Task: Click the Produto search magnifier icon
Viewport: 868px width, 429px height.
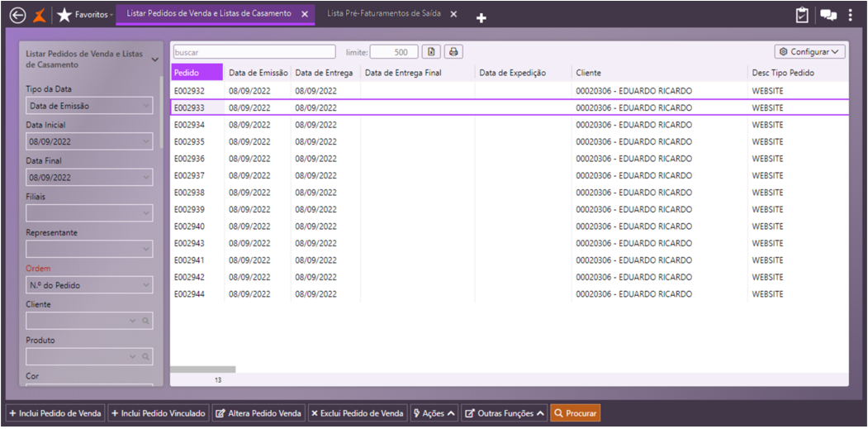Action: point(145,357)
